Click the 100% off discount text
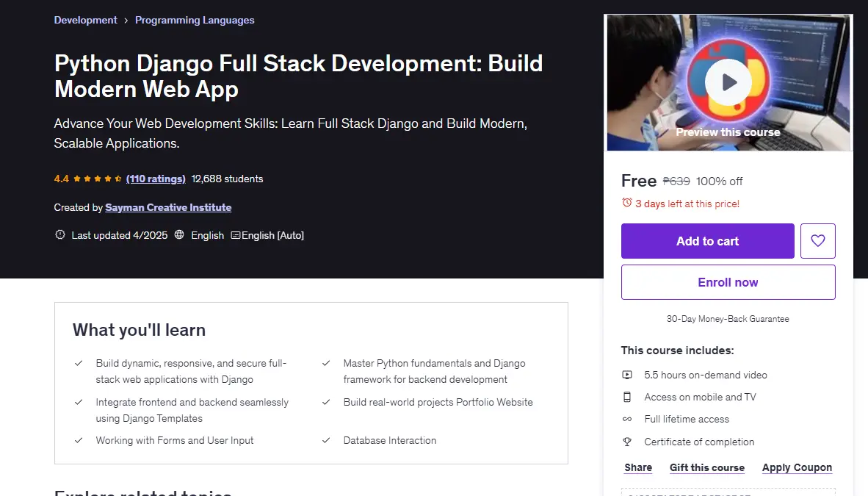This screenshot has width=868, height=496. (x=719, y=181)
